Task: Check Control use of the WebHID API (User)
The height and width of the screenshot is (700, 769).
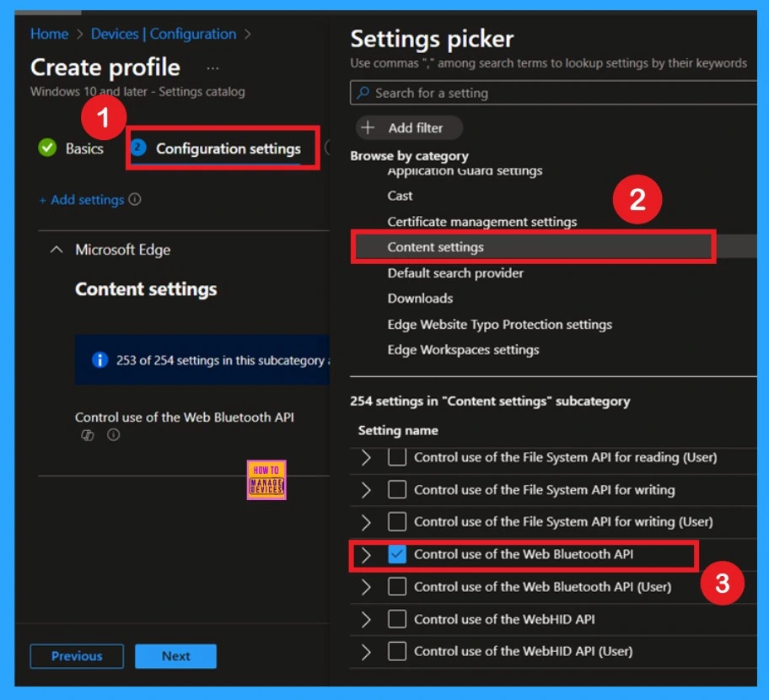Action: point(397,651)
